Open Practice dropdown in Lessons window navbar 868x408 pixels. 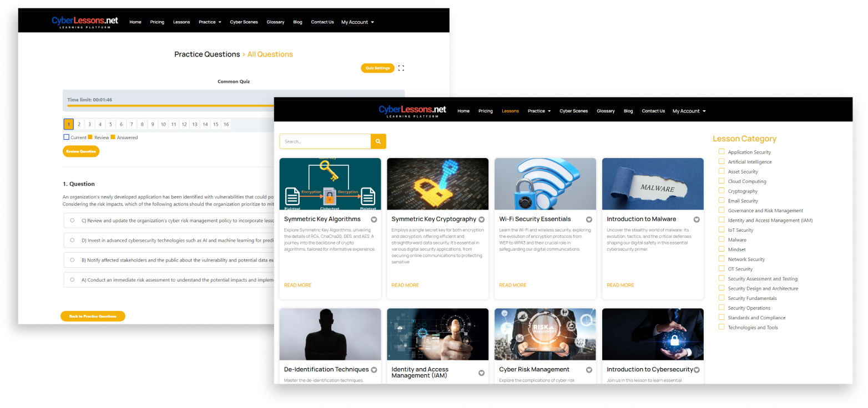[x=539, y=111]
